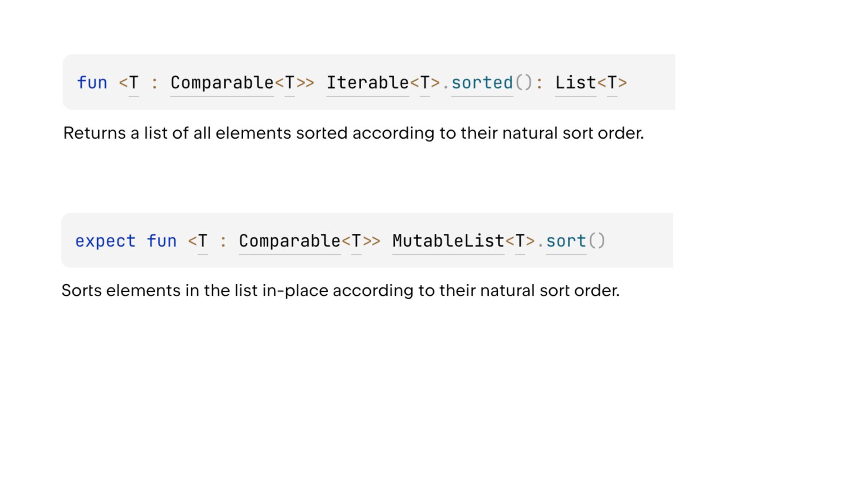Click the List return type link
This screenshot has width=868, height=488.
click(576, 83)
